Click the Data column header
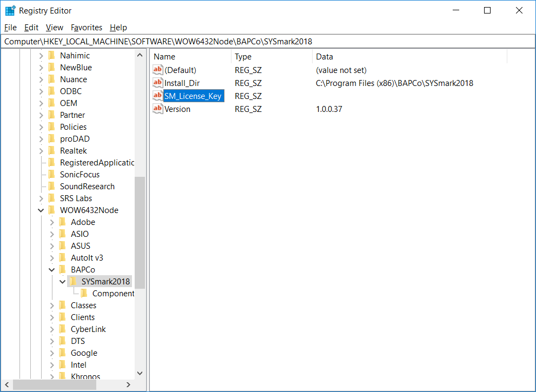Image resolution: width=536 pixels, height=392 pixels. (409, 57)
